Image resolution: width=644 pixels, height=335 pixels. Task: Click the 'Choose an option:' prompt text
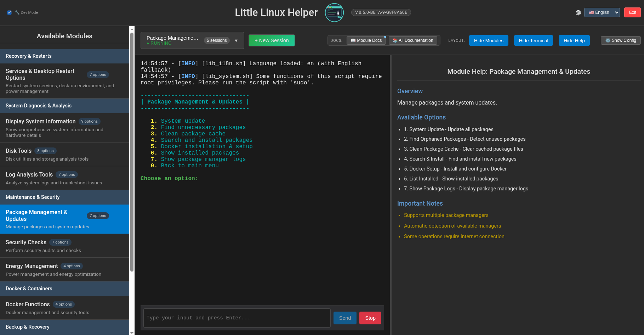click(169, 178)
